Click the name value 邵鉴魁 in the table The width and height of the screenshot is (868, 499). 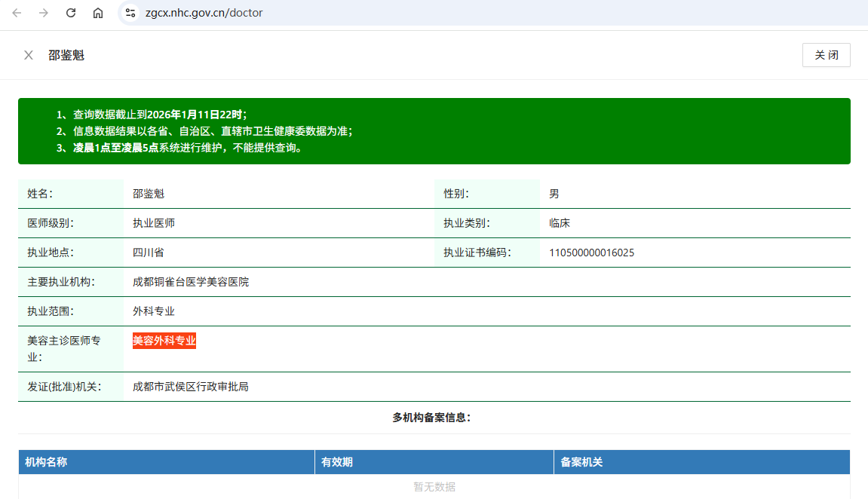pyautogui.click(x=149, y=194)
